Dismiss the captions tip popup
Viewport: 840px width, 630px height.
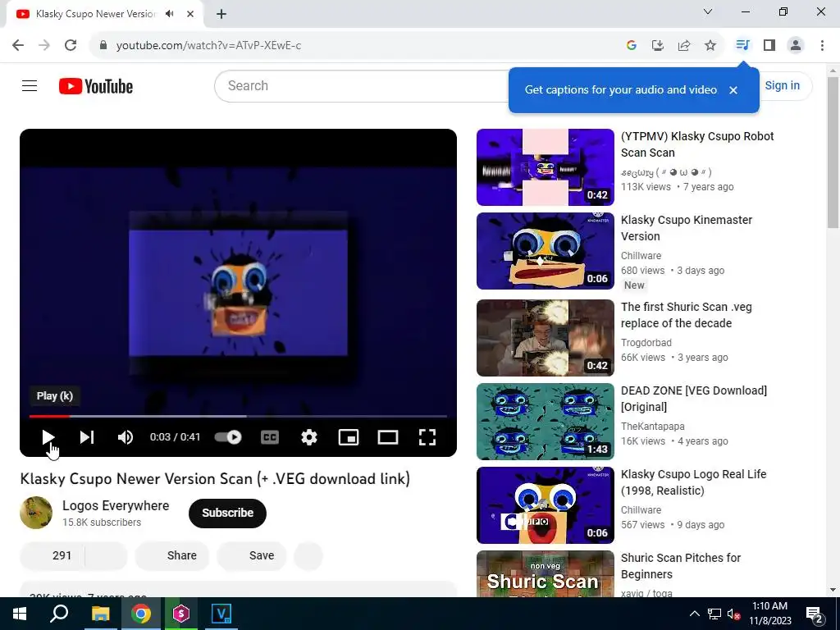[x=733, y=90]
